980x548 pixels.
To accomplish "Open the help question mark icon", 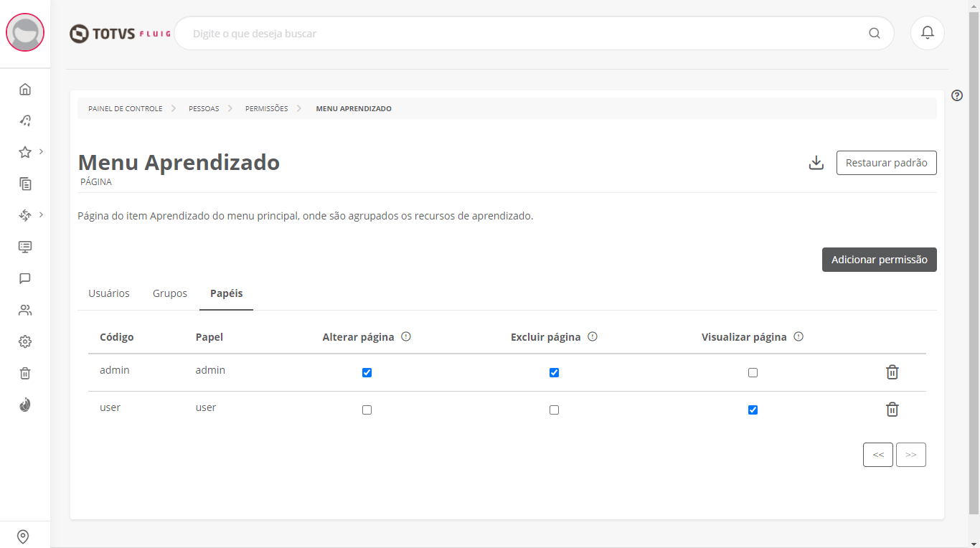I will click(957, 95).
